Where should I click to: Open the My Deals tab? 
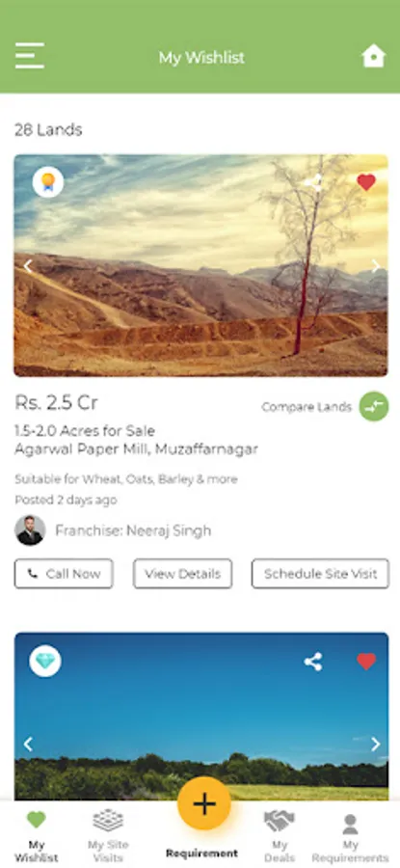point(280,836)
